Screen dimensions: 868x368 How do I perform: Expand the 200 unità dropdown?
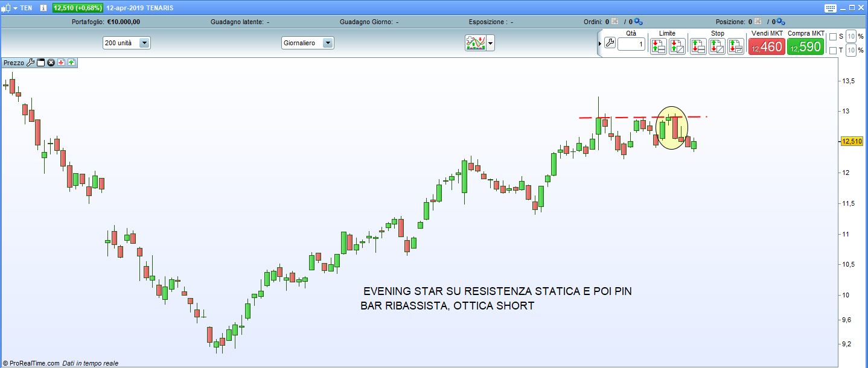pyautogui.click(x=144, y=43)
